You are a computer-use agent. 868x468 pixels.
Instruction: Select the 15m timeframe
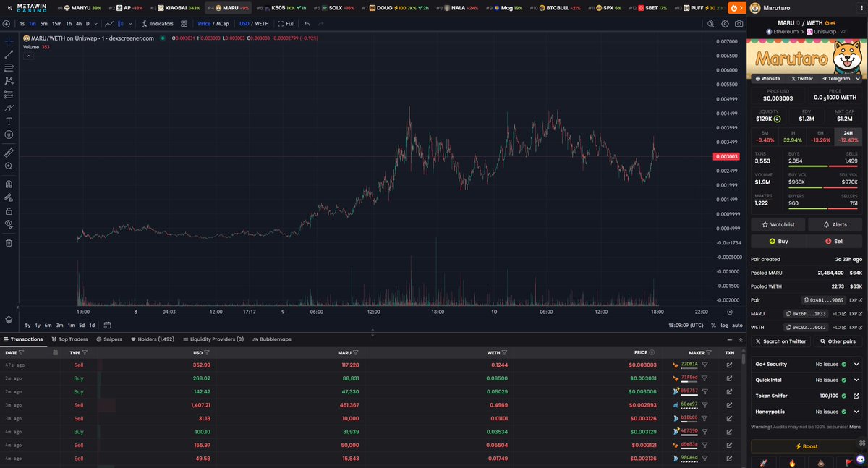(56, 23)
